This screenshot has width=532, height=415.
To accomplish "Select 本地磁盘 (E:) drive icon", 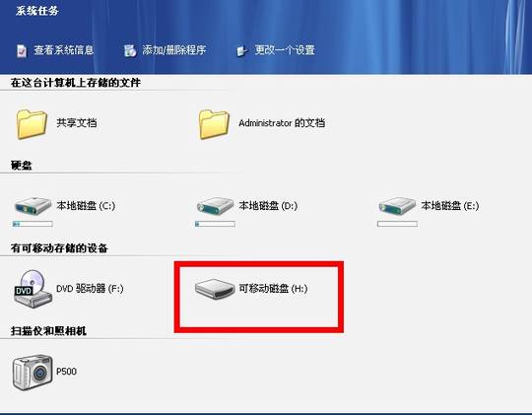I will 397,206.
